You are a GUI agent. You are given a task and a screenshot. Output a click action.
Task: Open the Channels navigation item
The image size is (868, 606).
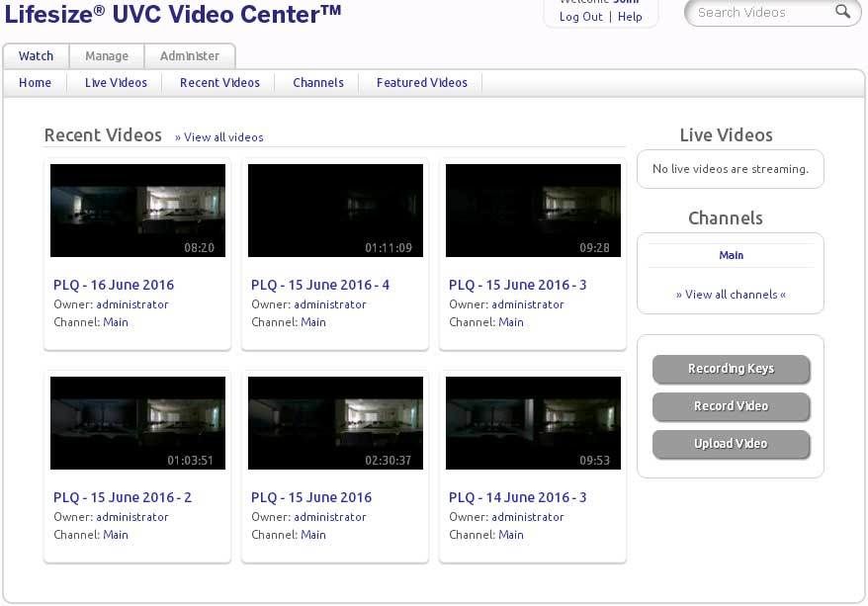click(x=318, y=83)
